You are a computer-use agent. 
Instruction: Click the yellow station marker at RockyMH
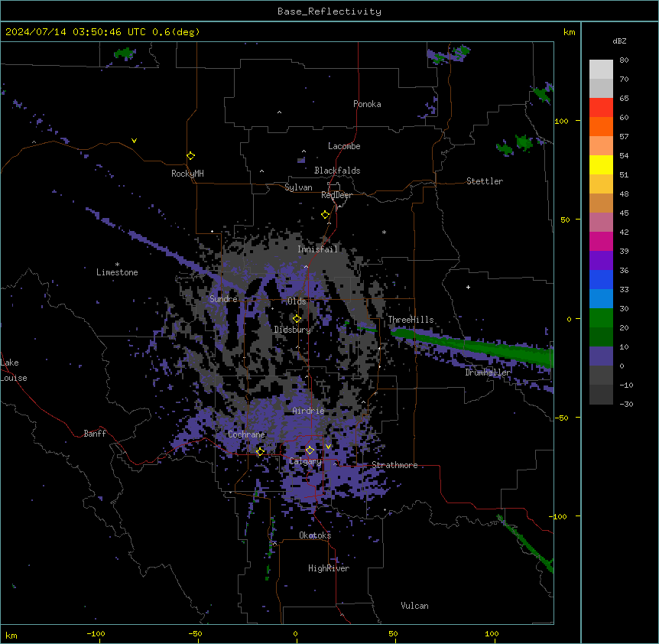[190, 155]
